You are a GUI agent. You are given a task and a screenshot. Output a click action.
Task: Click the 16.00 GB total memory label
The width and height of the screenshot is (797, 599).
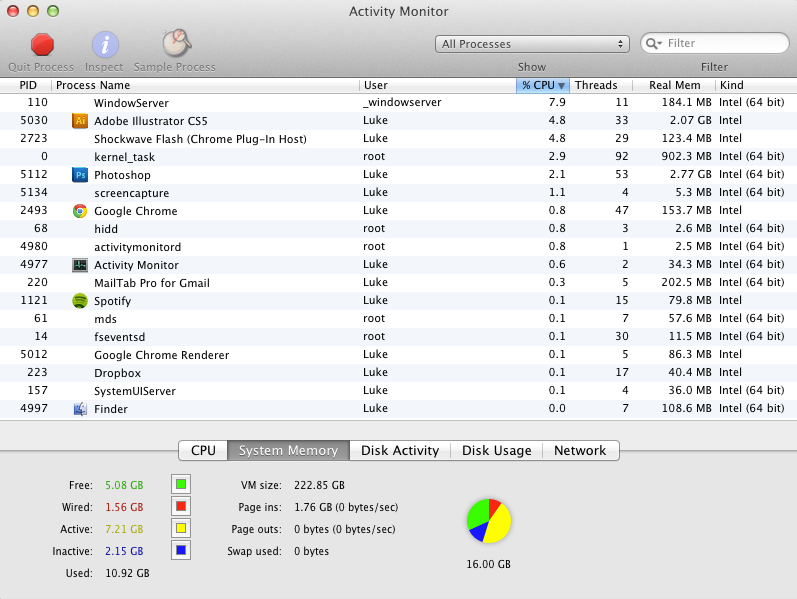pos(488,564)
